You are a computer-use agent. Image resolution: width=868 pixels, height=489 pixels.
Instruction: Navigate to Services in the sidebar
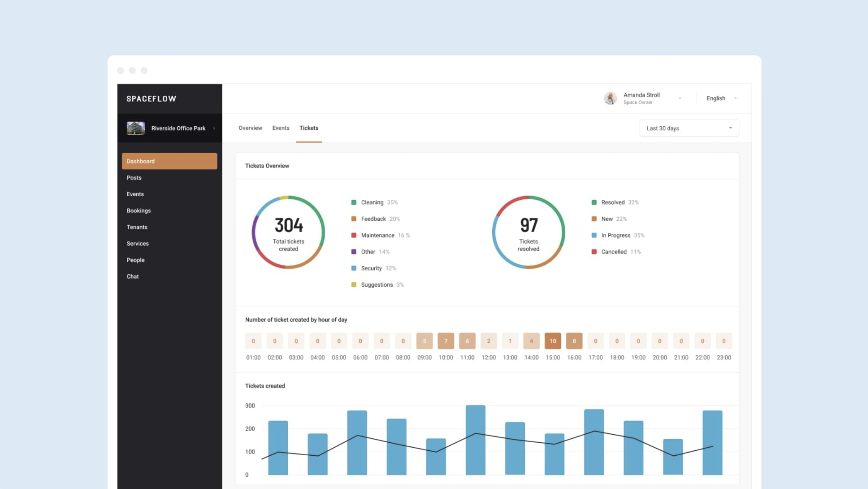(137, 243)
